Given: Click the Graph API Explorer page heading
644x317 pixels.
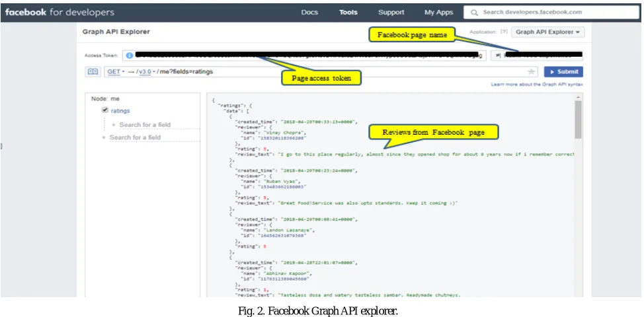Looking at the screenshot, I should [116, 32].
